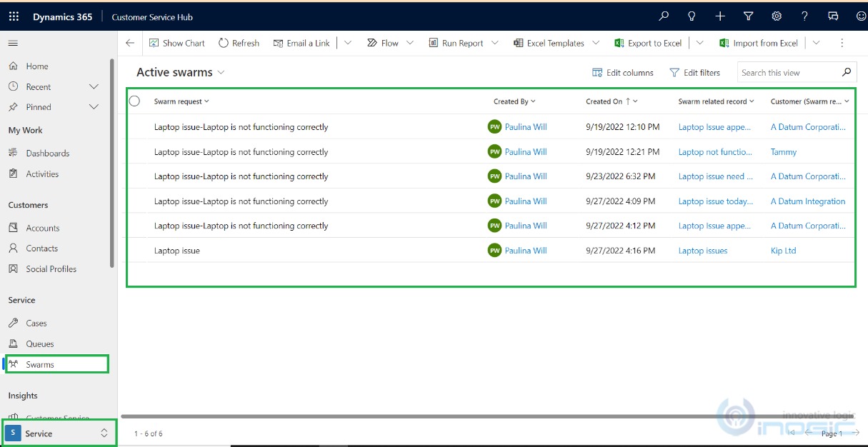The height and width of the screenshot is (447, 868).
Task: Click Run Report command
Action: tap(457, 43)
